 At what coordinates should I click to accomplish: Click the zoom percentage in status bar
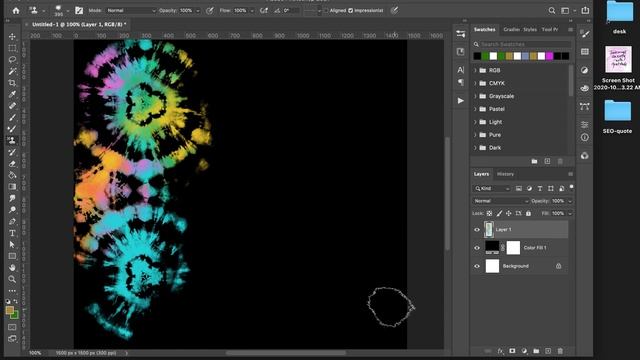pos(35,353)
